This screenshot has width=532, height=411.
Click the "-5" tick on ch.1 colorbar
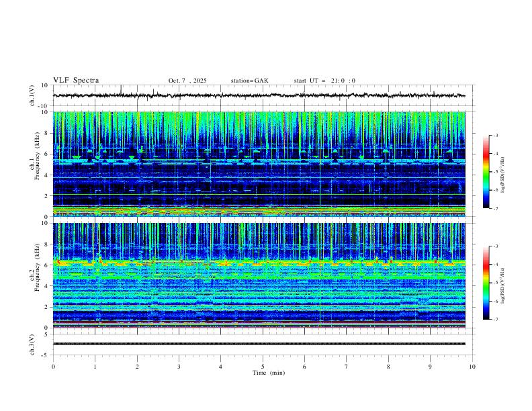(x=495, y=172)
